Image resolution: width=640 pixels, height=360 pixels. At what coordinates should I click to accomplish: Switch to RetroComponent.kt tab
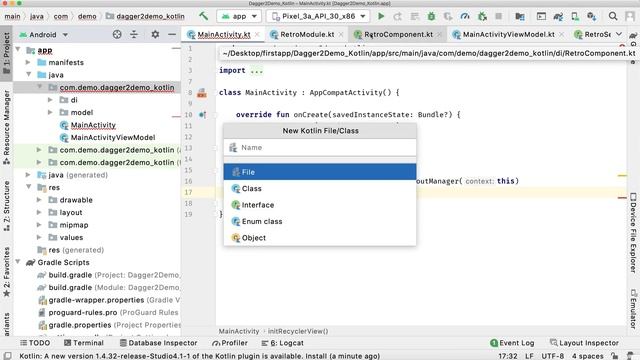(398, 35)
